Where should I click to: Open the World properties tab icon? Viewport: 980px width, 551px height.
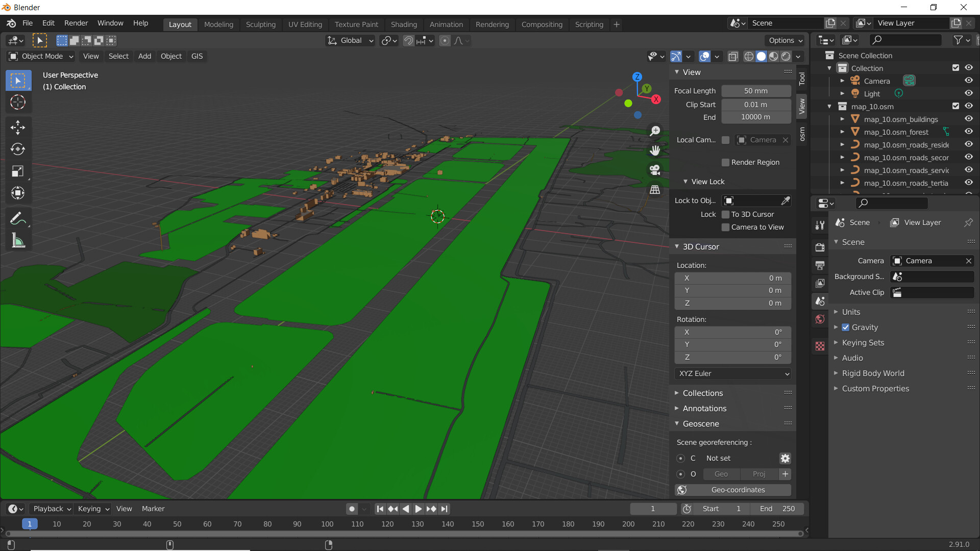pos(820,319)
